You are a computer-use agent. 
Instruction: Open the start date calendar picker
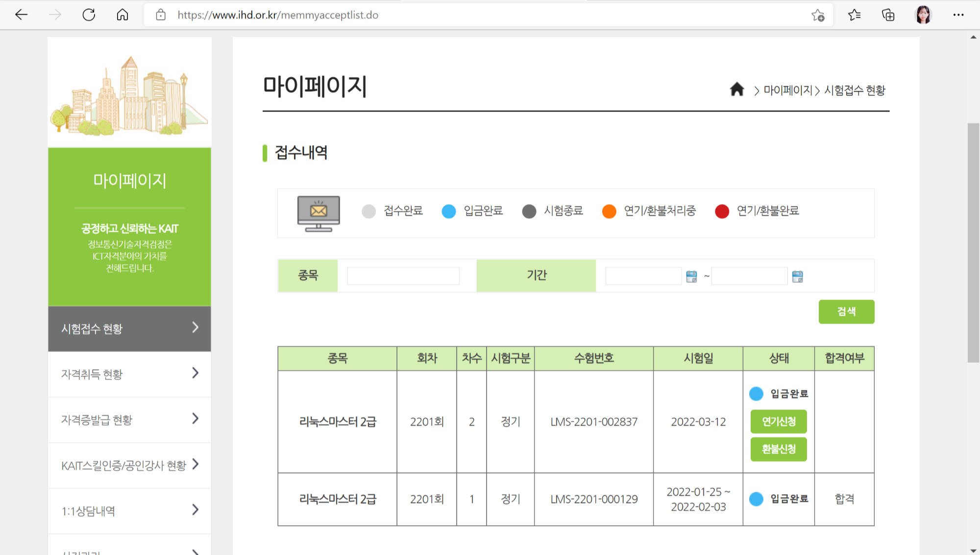pyautogui.click(x=691, y=277)
